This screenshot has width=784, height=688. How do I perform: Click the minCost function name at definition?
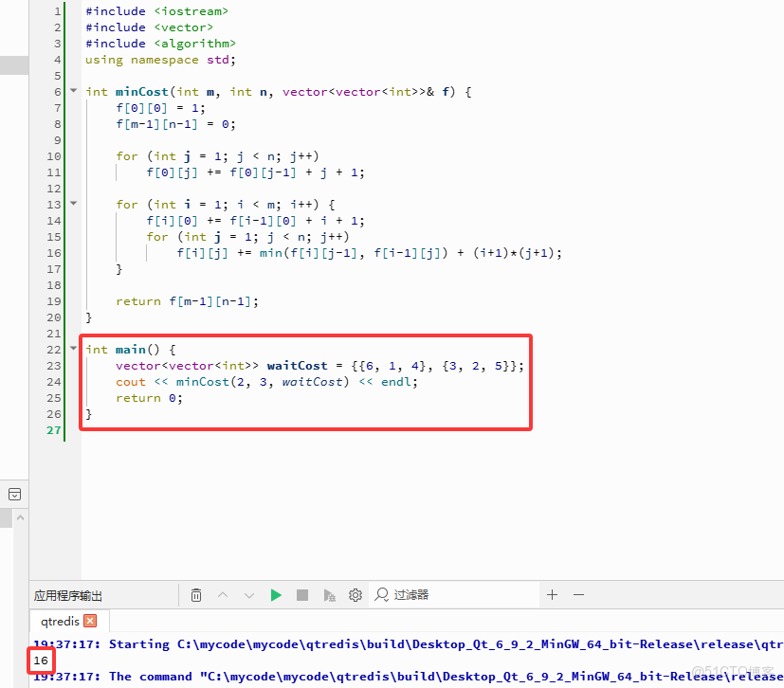point(142,92)
